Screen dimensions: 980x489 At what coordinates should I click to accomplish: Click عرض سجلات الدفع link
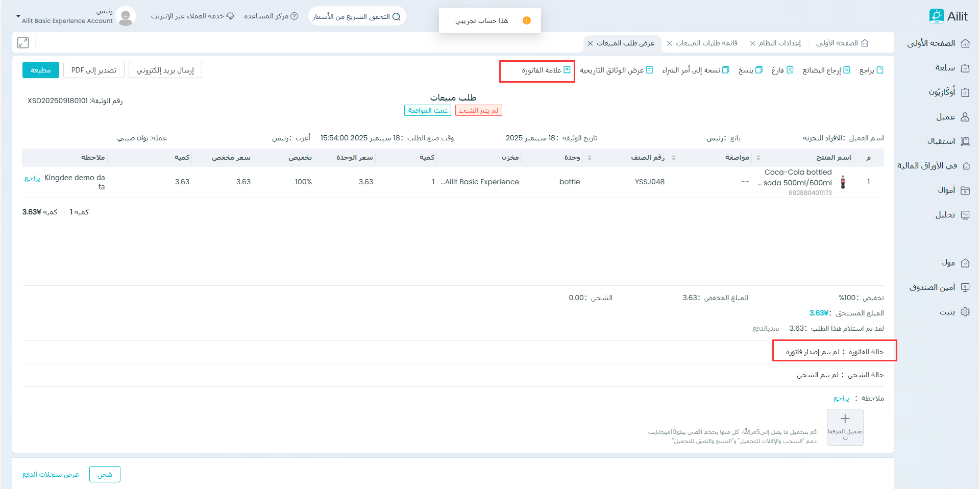coord(51,474)
